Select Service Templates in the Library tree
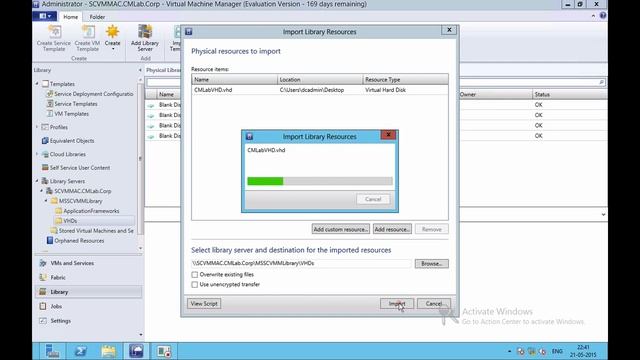This screenshot has width=640, height=360. point(76,104)
